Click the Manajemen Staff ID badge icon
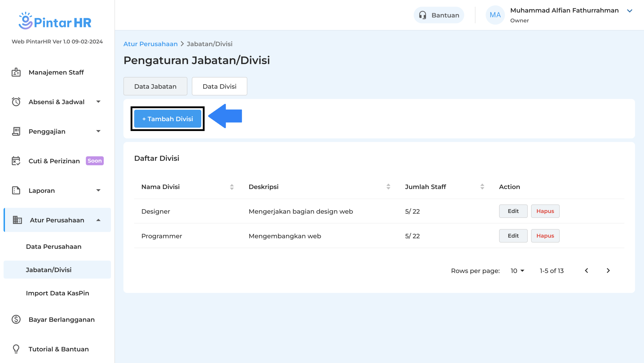The width and height of the screenshot is (644, 363). coord(16,72)
